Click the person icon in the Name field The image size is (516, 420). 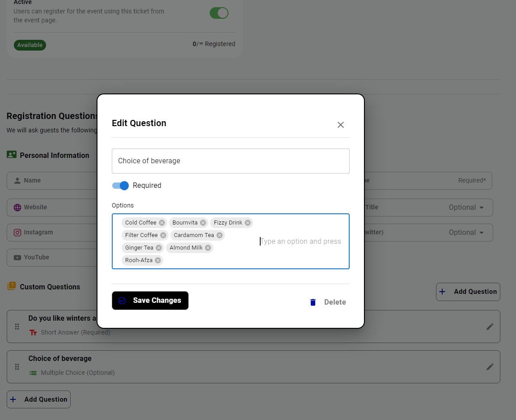[x=17, y=180]
